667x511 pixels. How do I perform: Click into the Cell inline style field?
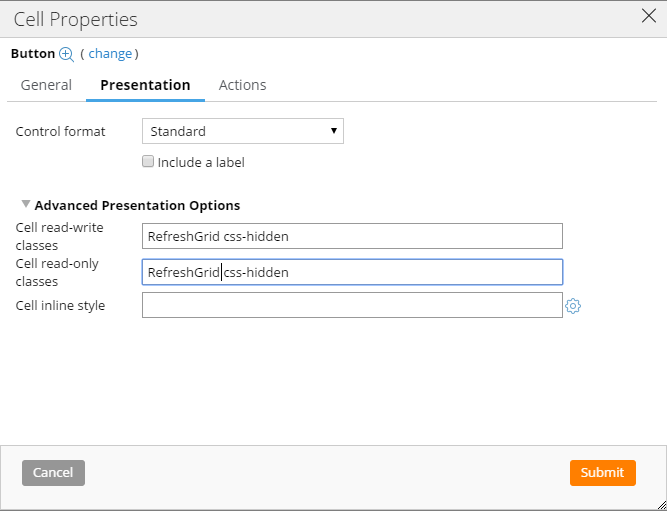(352, 305)
